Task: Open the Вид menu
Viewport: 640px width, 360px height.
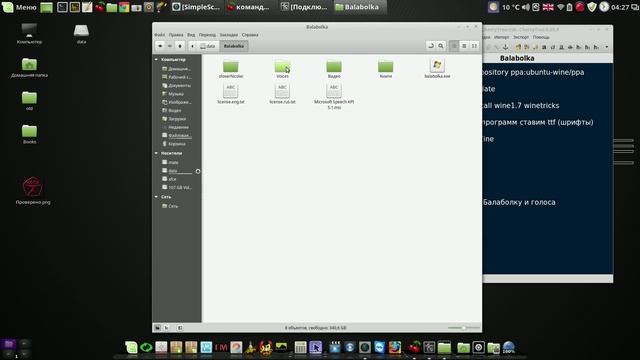Action: (191, 35)
